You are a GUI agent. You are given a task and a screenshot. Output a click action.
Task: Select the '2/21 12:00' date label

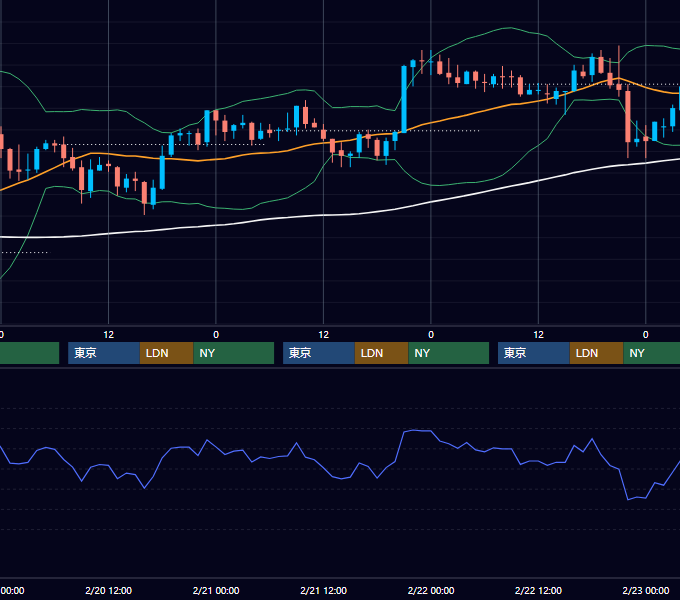pyautogui.click(x=324, y=590)
